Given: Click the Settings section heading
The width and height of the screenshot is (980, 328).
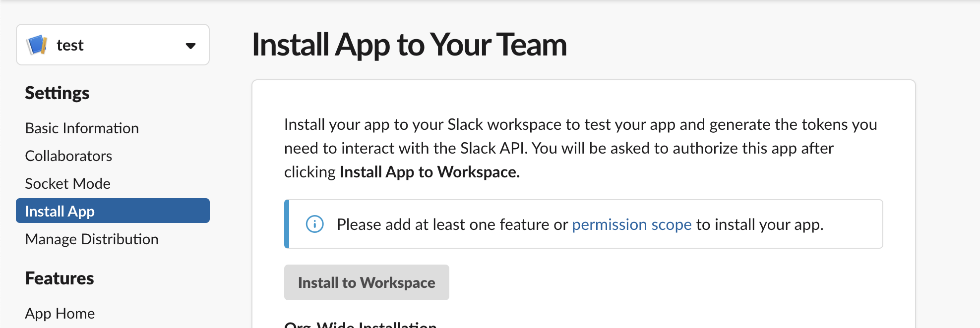Looking at the screenshot, I should 57,93.
